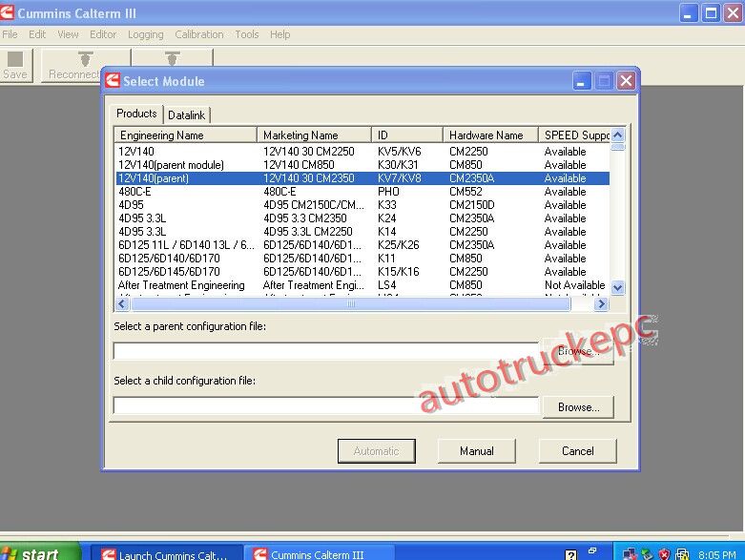This screenshot has width=745, height=560.
Task: Select the 480C-E row
Action: [362, 192]
